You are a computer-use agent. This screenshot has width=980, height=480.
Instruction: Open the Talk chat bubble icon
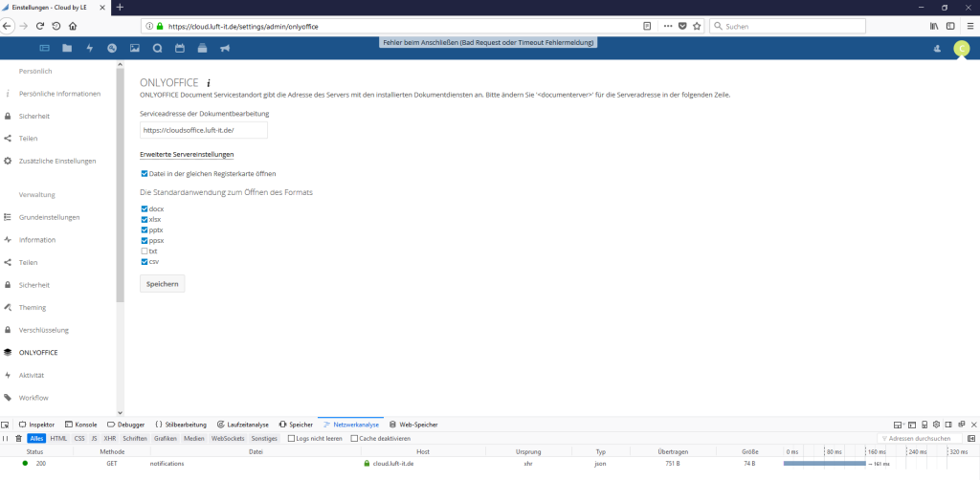157,48
